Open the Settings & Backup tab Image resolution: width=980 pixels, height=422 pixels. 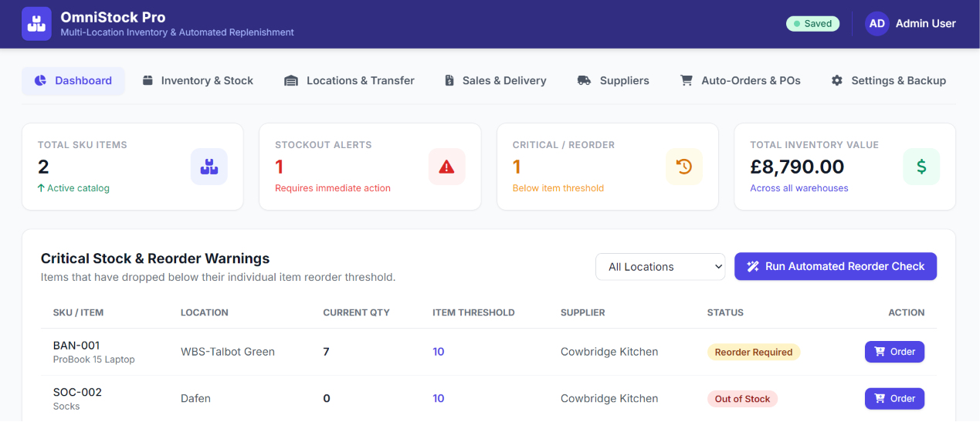pos(888,80)
